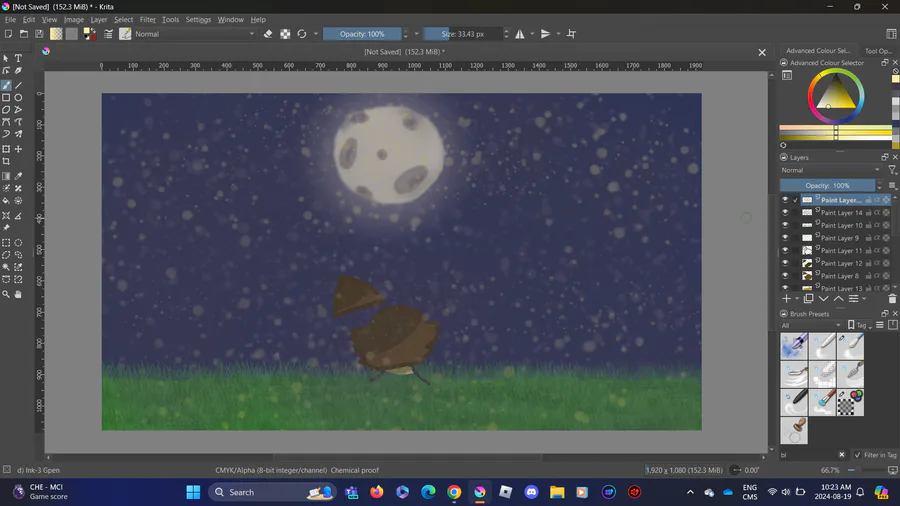Toggle Eraser mode in the toolbar
This screenshot has height=506, width=900.
click(268, 34)
